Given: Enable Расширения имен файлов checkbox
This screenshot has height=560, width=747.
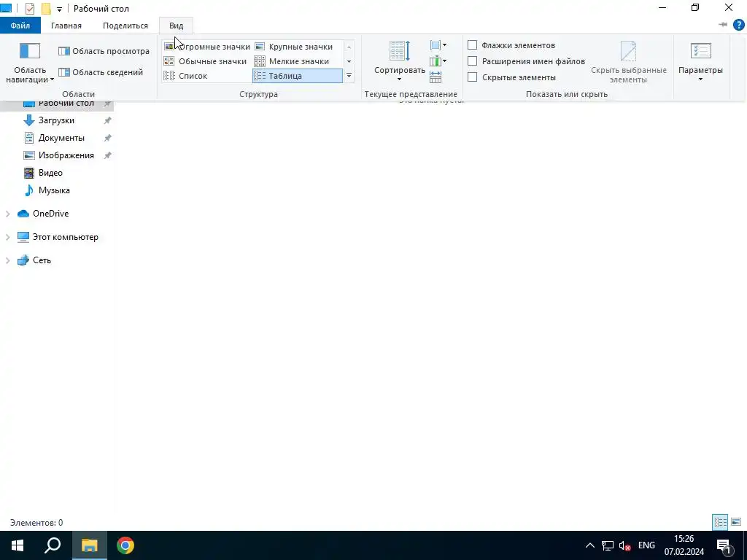Looking at the screenshot, I should point(472,61).
